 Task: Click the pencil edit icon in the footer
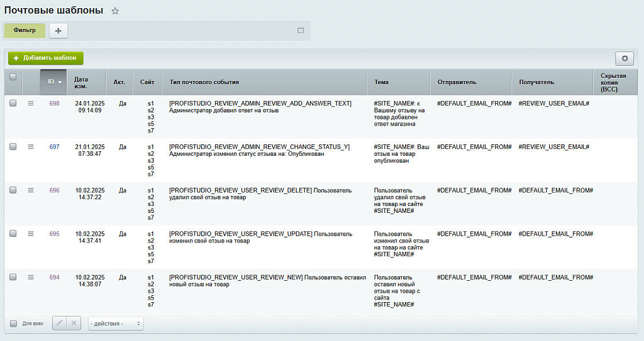[x=60, y=323]
